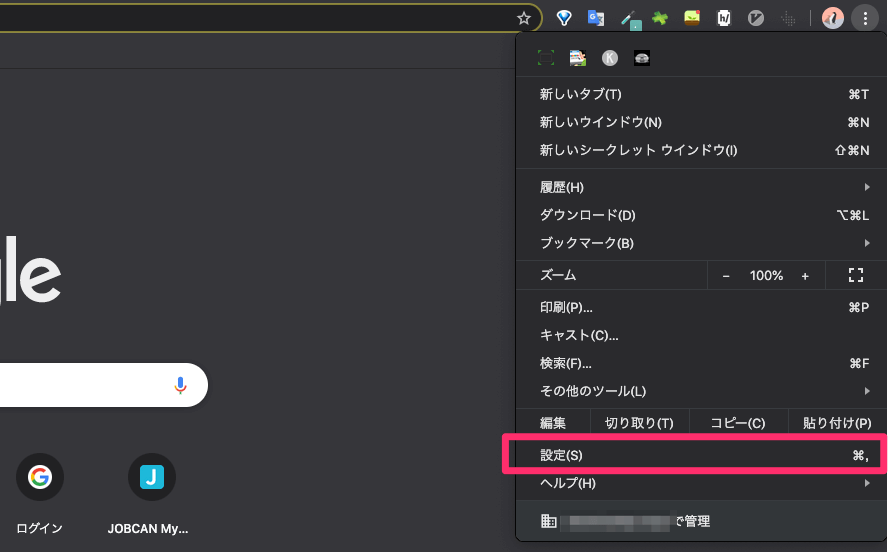
Task: Open 設定(S) settings entry
Action: (701, 455)
